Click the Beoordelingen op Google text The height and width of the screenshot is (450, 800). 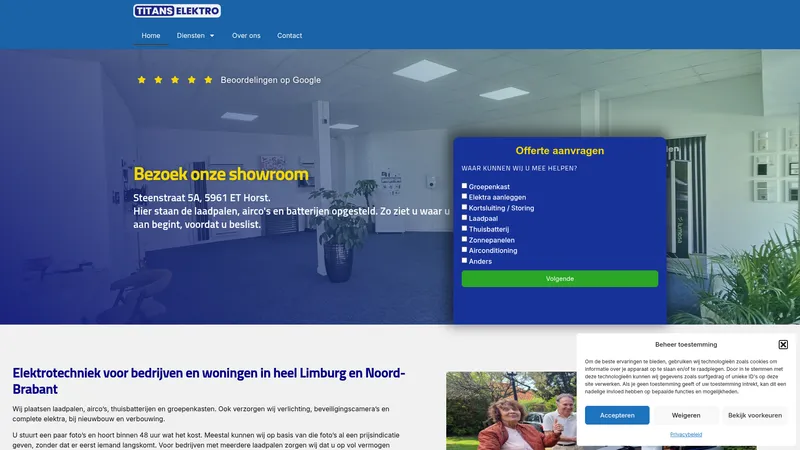point(270,80)
